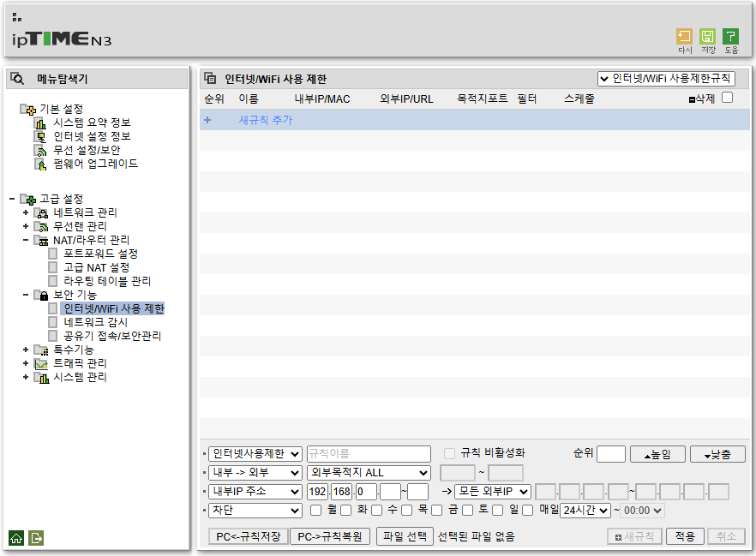
Task: Toggle the 삭제 select-all checkbox
Action: (x=727, y=98)
